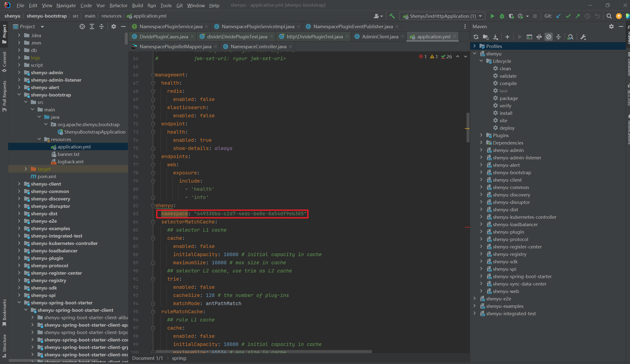
Task: Click the Git update project arrow
Action: pyautogui.click(x=558, y=16)
